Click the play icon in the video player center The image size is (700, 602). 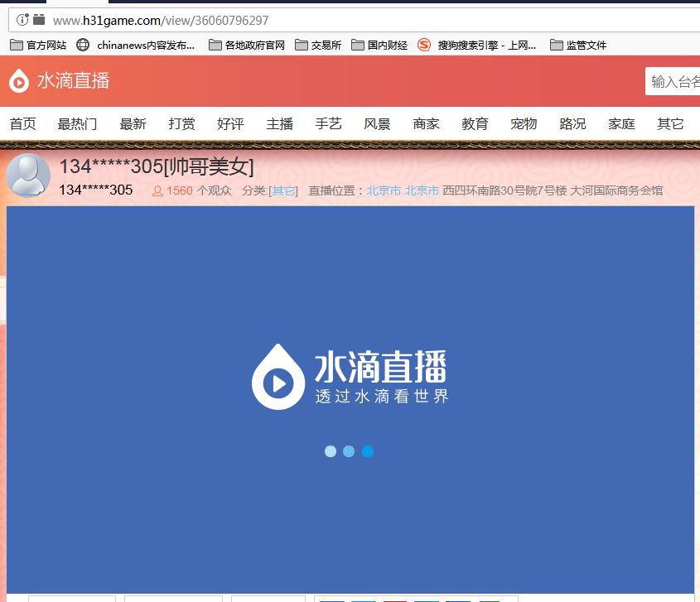click(x=278, y=383)
